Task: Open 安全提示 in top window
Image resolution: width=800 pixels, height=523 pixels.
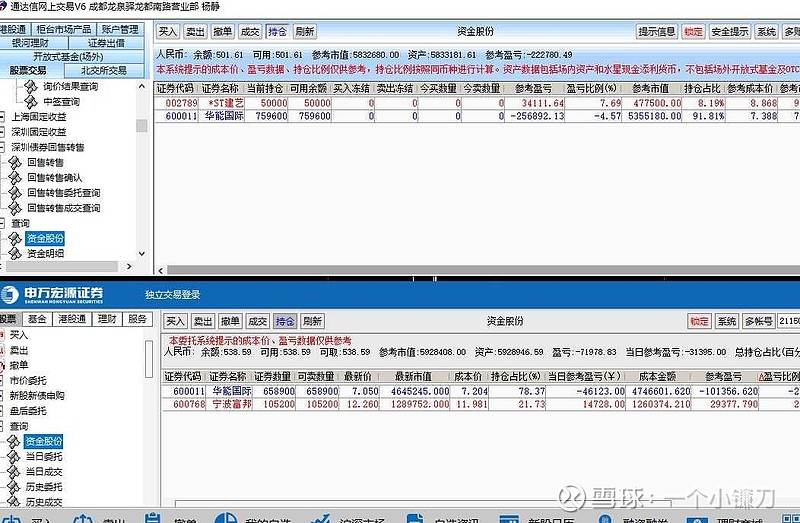Action: point(730,32)
